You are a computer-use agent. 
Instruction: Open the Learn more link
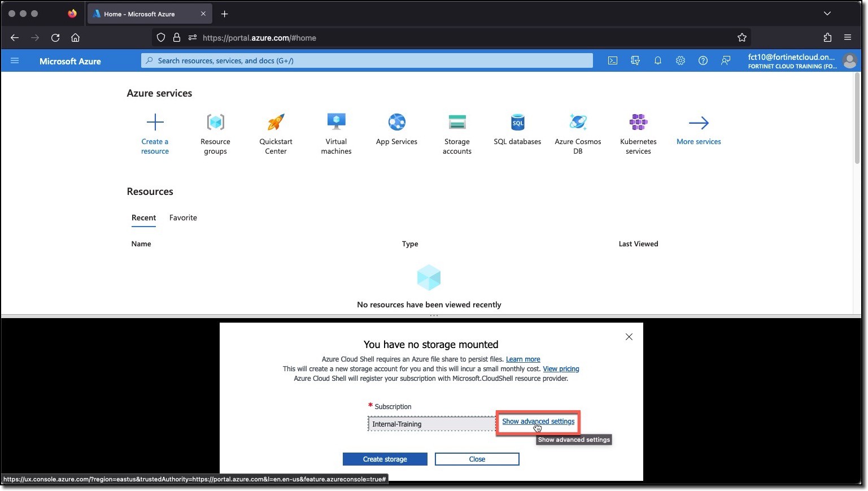tap(523, 359)
